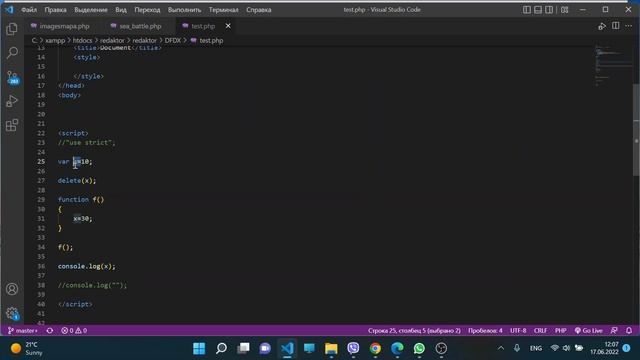Click Строка 25, столбец 5 cursor position

[414, 330]
